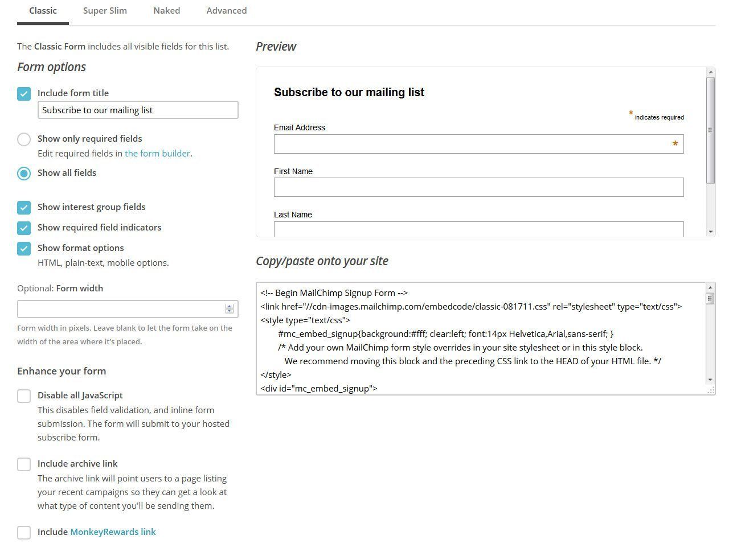Click the 'Copy/paste onto your site' heading

322,261
